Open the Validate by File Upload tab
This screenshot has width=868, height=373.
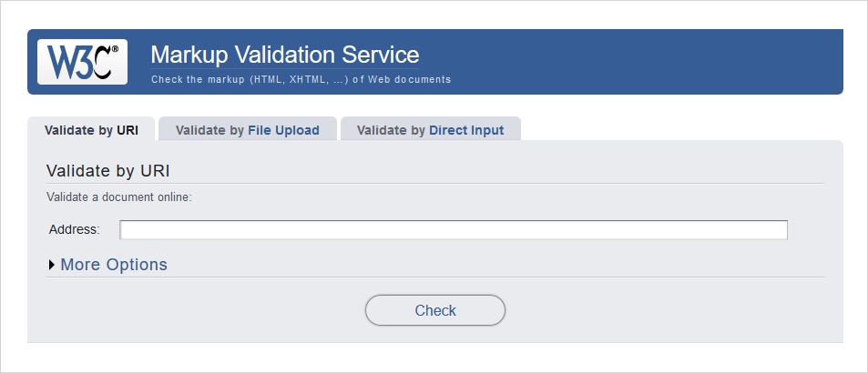point(247,130)
